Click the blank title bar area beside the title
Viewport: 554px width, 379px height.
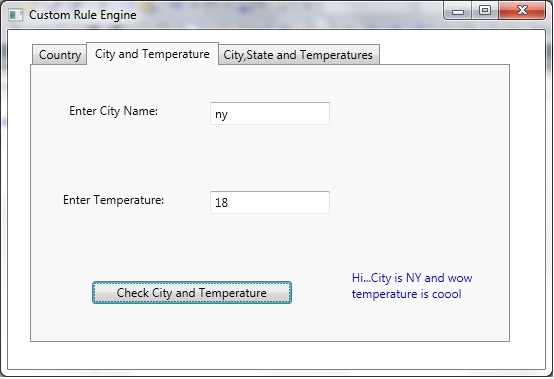click(290, 14)
